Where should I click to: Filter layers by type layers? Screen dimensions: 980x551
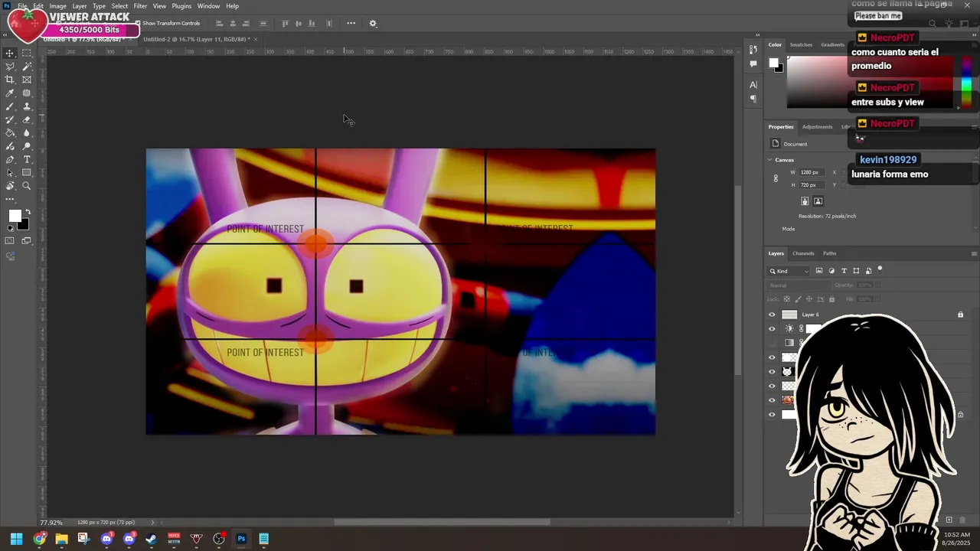click(844, 271)
